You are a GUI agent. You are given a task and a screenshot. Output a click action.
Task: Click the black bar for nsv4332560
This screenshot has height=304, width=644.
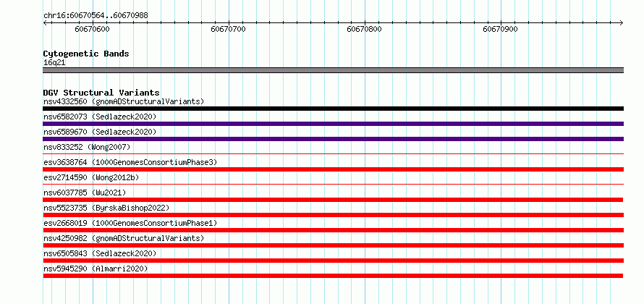[333, 109]
